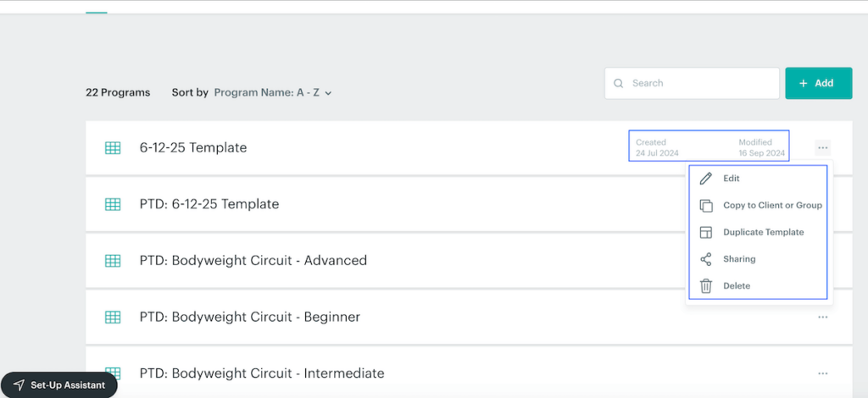
Task: Click grid icon for PTD: Bodyweight Circuit - Beginner
Action: pyautogui.click(x=113, y=318)
